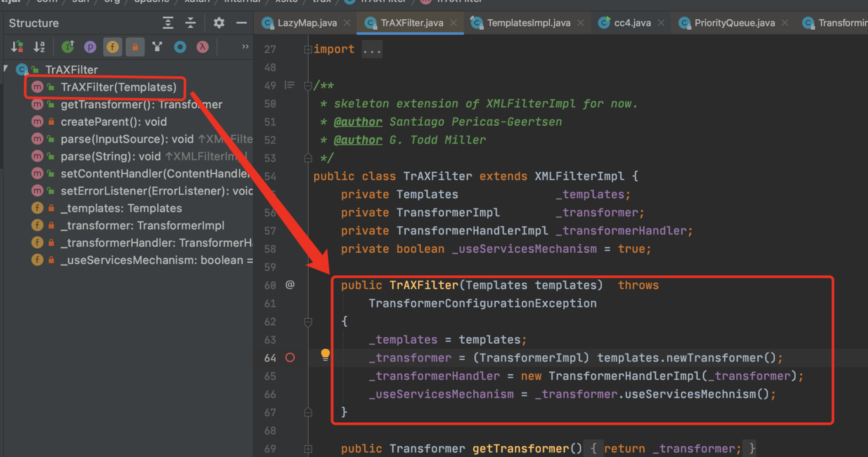868x457 pixels.
Task: Toggle rendered doc view icon at line 49
Action: point(289,85)
